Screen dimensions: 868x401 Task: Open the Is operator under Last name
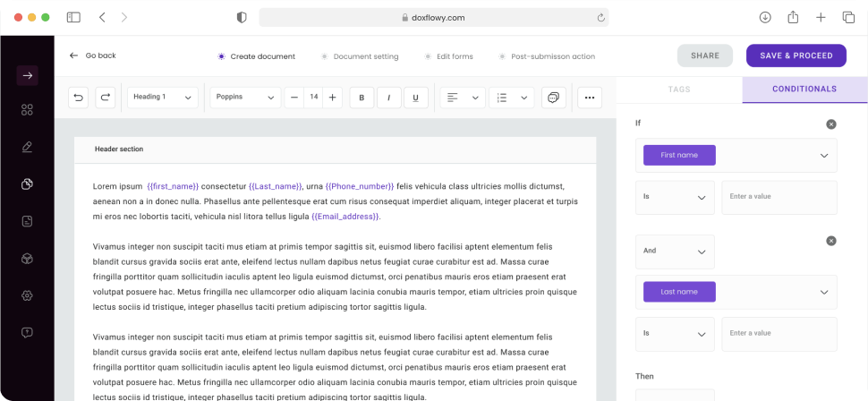pyautogui.click(x=675, y=334)
